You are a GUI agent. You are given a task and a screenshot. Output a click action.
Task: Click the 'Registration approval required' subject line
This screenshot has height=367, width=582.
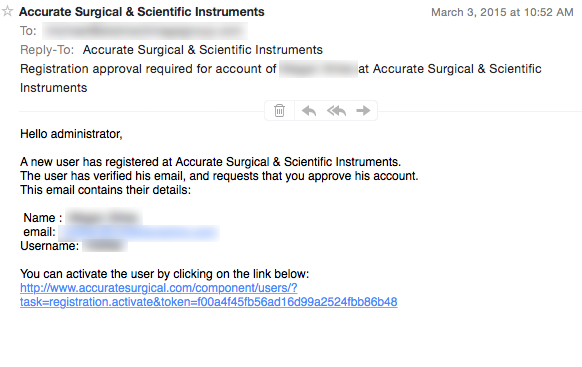point(281,78)
